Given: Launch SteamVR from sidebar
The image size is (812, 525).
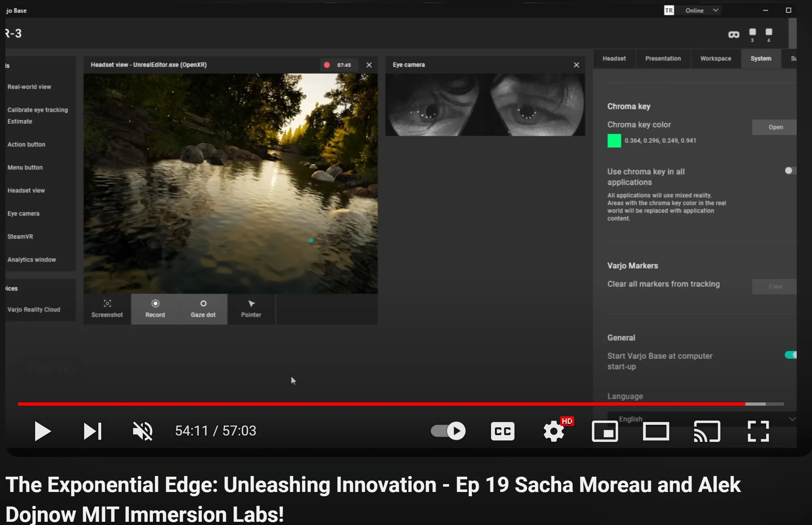Looking at the screenshot, I should point(20,237).
